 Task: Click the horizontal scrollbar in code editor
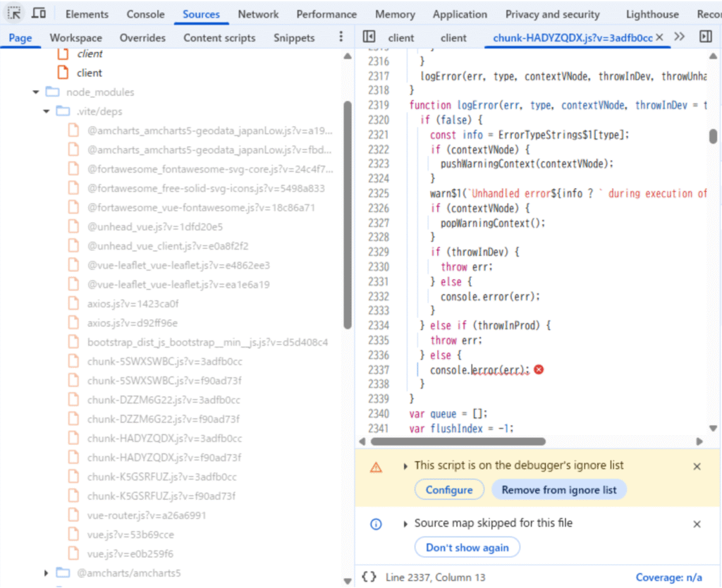pyautogui.click(x=457, y=441)
